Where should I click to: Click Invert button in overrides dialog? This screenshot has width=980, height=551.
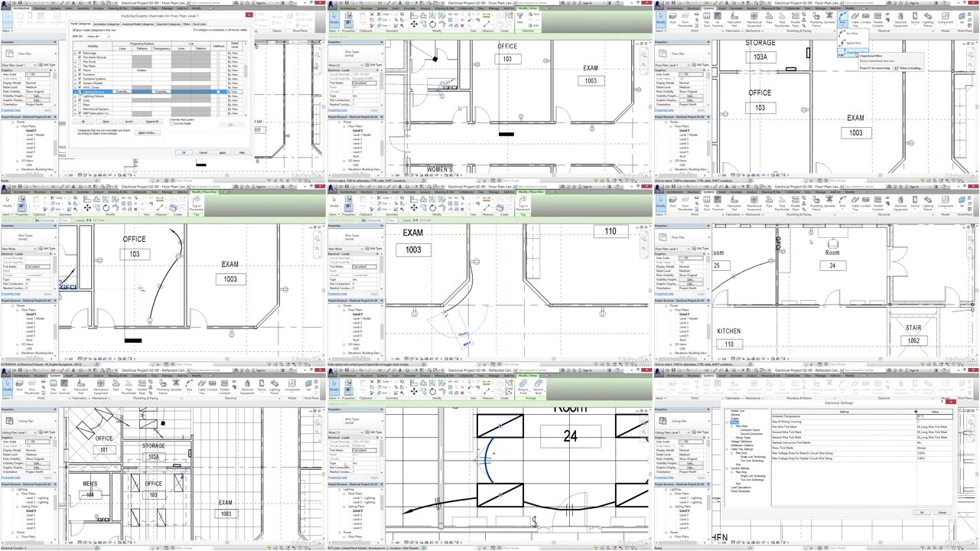(x=129, y=122)
